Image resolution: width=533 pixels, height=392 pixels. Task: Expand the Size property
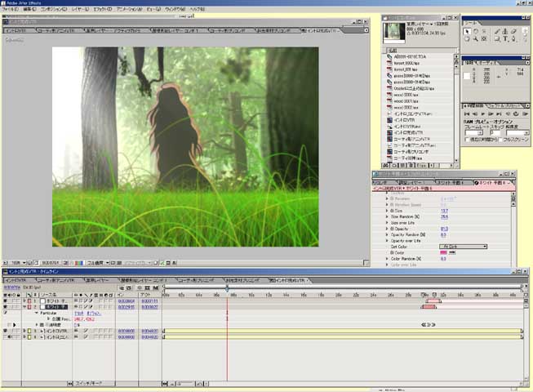coord(387,211)
